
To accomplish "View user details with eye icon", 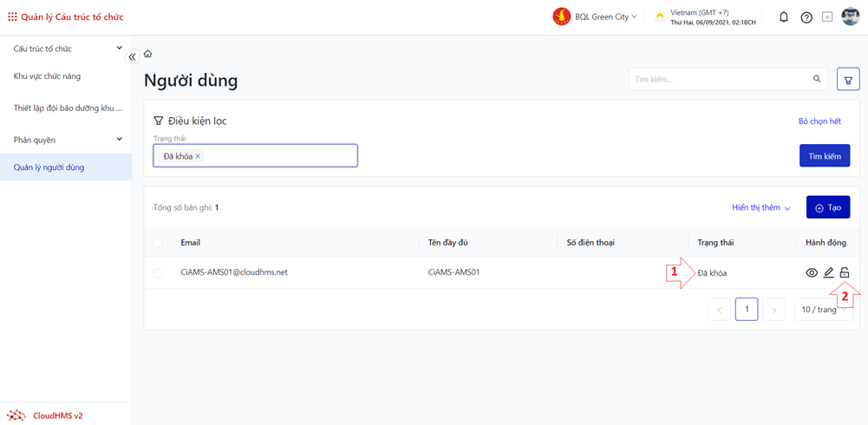I will tap(811, 273).
